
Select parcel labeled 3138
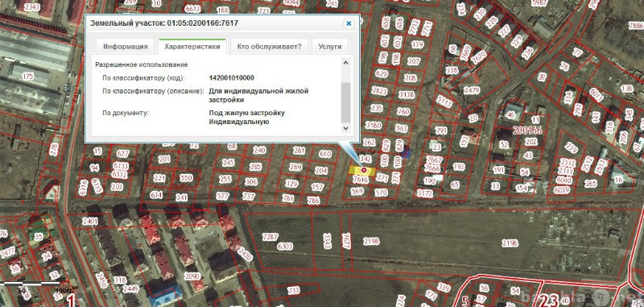pos(407,95)
